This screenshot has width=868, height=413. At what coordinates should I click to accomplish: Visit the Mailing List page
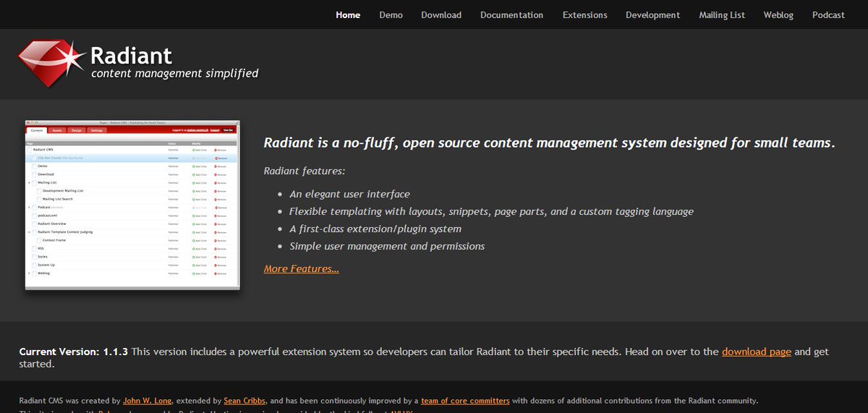point(722,15)
